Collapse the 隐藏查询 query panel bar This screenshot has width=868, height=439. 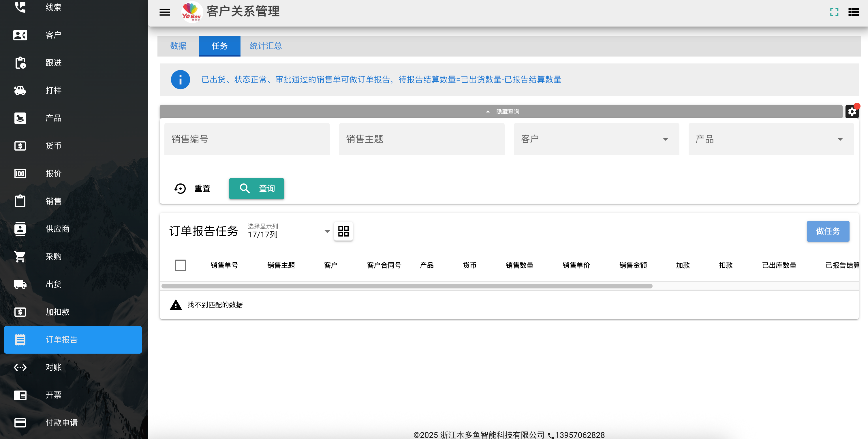(x=501, y=112)
